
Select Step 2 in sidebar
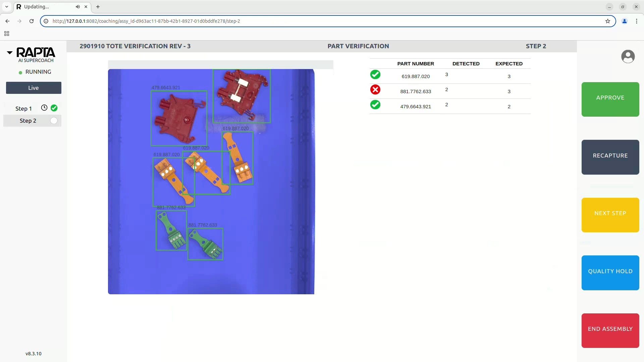click(x=28, y=121)
